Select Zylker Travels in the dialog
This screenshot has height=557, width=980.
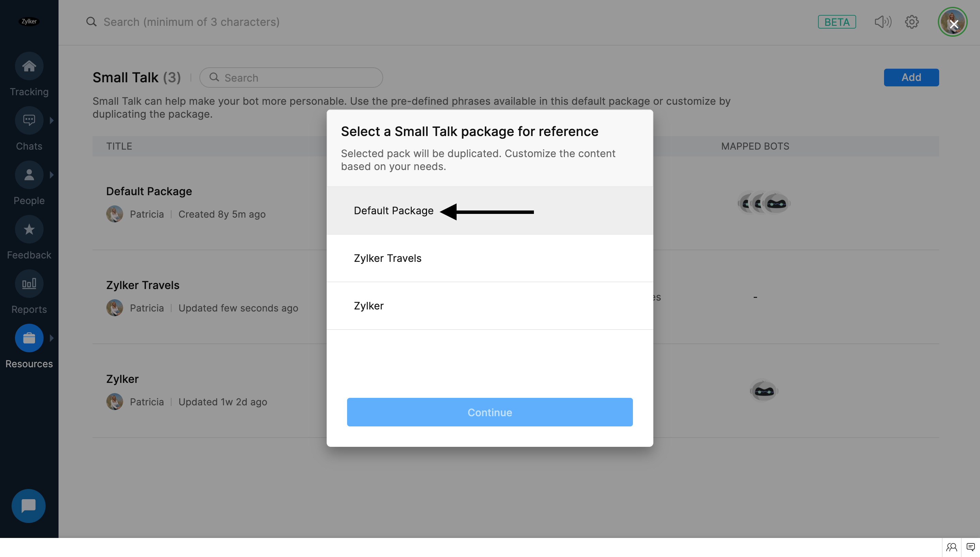coord(387,258)
